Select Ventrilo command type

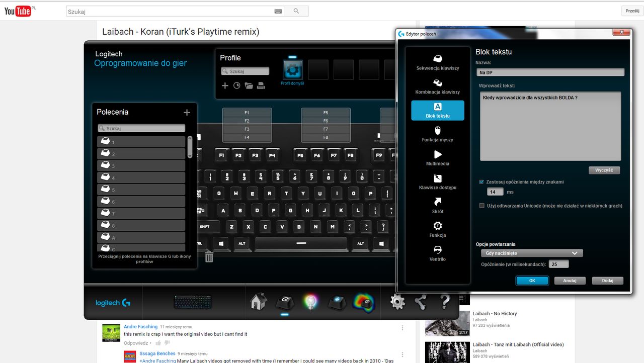click(x=437, y=254)
